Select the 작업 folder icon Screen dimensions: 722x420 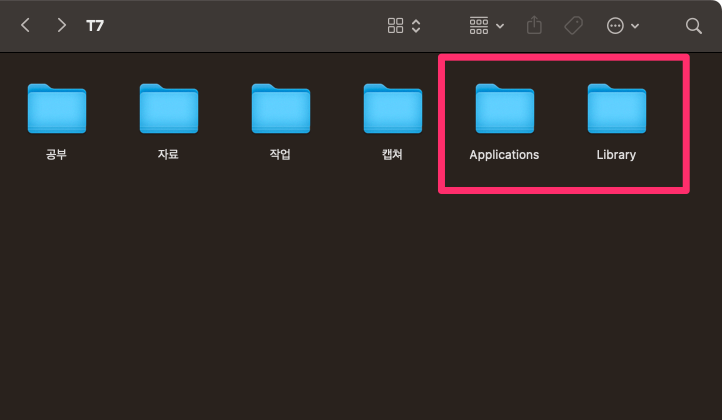[x=280, y=109]
